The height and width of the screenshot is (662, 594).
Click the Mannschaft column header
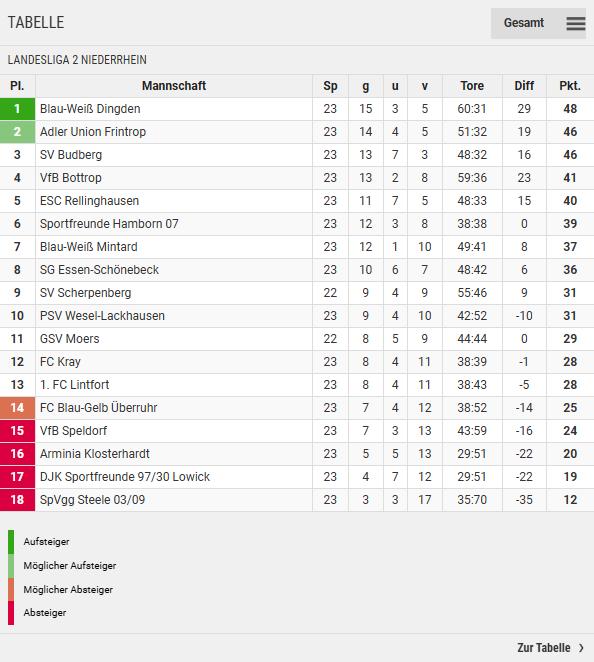tap(174, 86)
